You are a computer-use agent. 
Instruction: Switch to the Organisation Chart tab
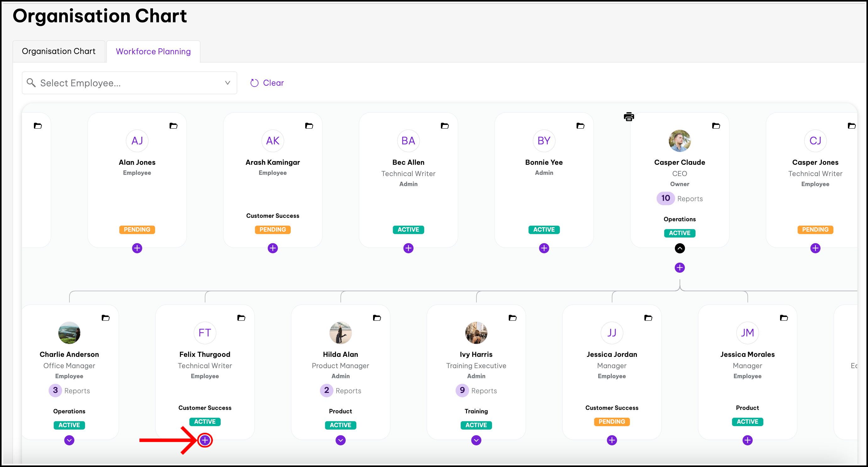click(x=59, y=51)
